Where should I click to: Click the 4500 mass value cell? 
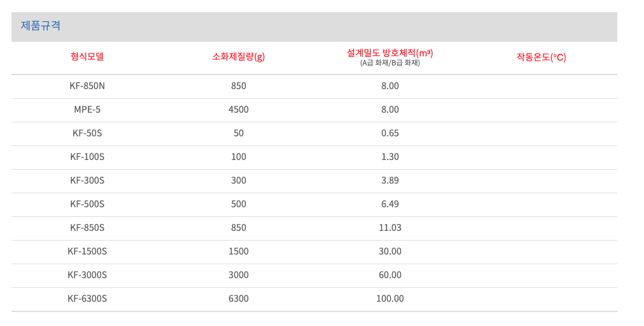239,110
